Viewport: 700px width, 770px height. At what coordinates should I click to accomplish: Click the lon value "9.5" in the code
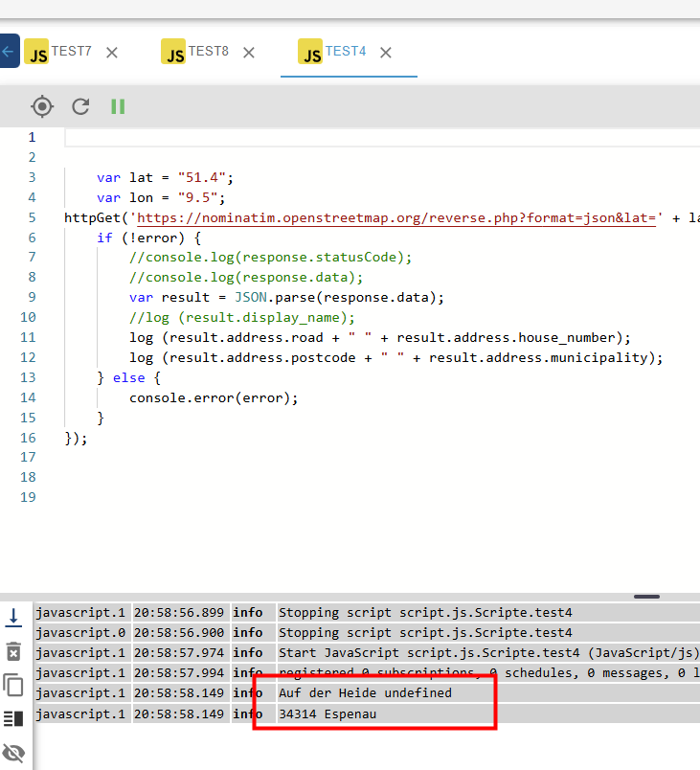coord(198,197)
